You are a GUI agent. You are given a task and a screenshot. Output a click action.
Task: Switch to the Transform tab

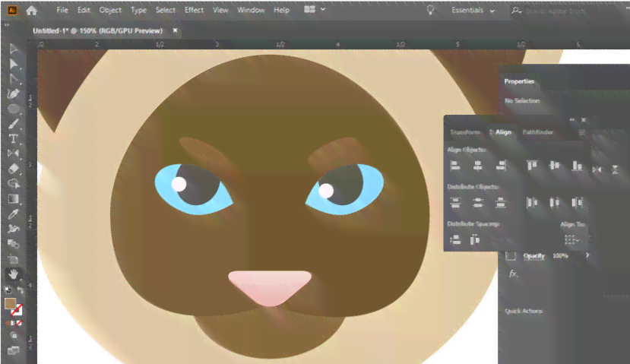tap(465, 132)
